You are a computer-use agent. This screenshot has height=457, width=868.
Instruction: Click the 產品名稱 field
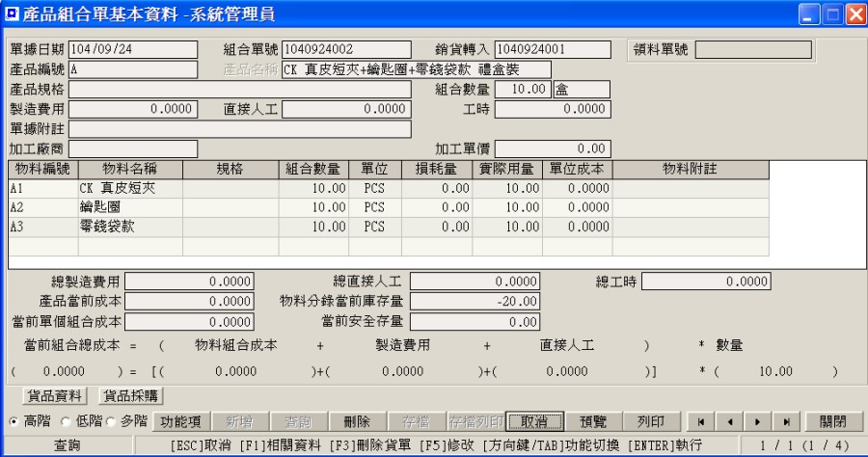[x=417, y=69]
